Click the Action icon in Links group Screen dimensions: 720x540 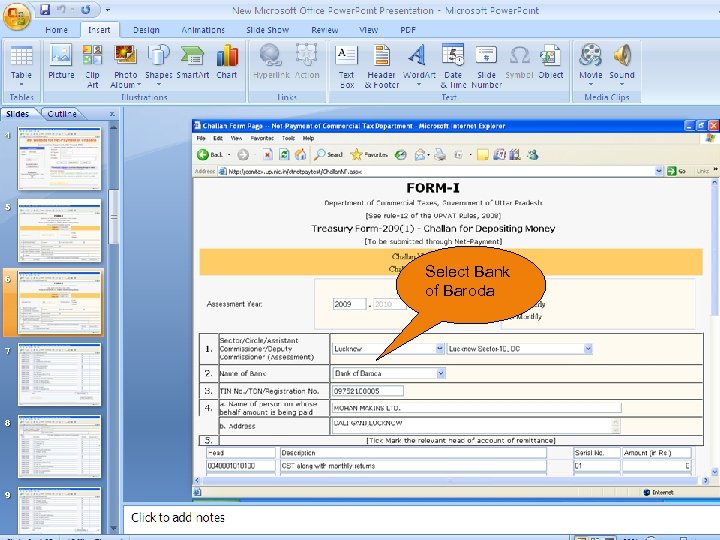click(307, 62)
